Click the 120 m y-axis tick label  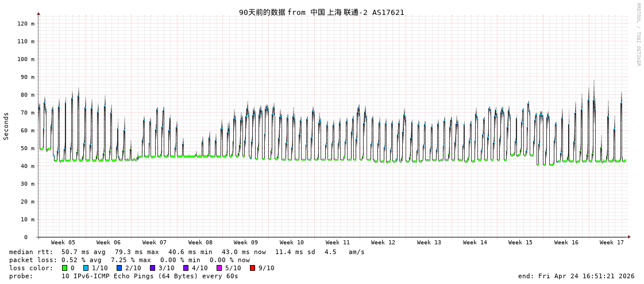click(x=25, y=24)
